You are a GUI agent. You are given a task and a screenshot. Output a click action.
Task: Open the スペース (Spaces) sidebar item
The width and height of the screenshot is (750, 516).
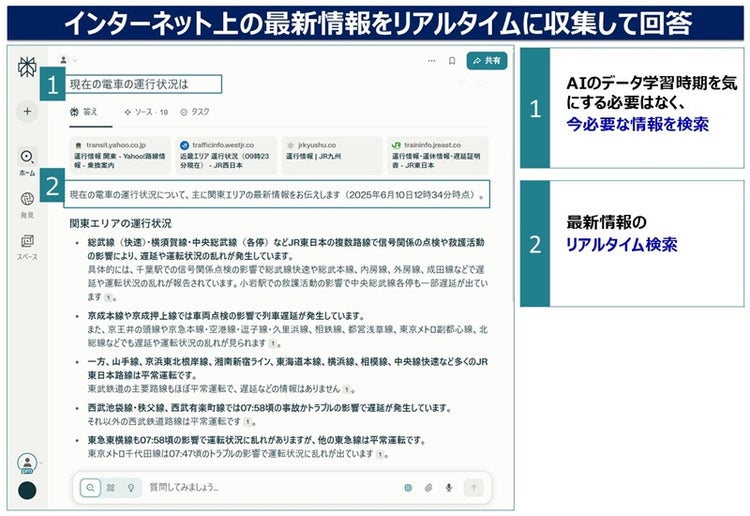(x=27, y=247)
